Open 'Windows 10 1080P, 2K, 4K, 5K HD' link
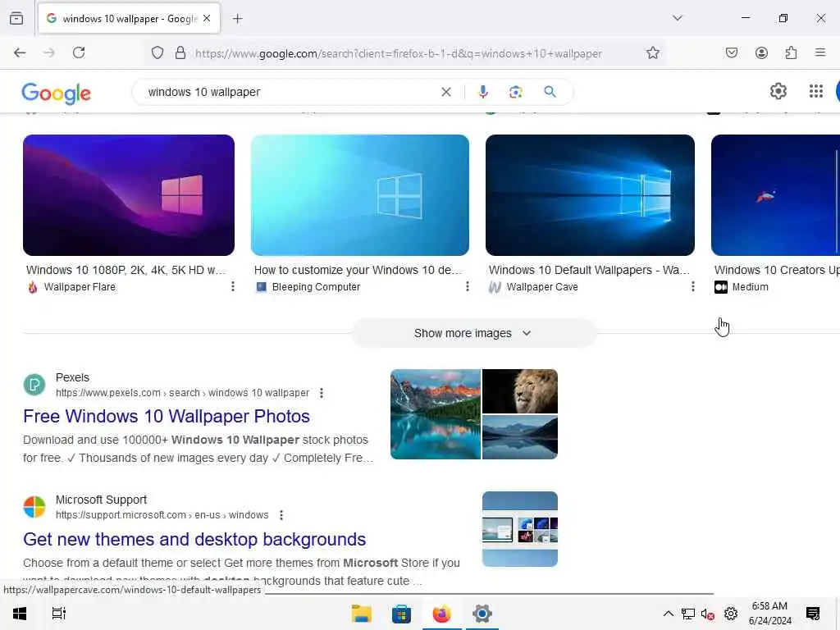 pos(126,270)
